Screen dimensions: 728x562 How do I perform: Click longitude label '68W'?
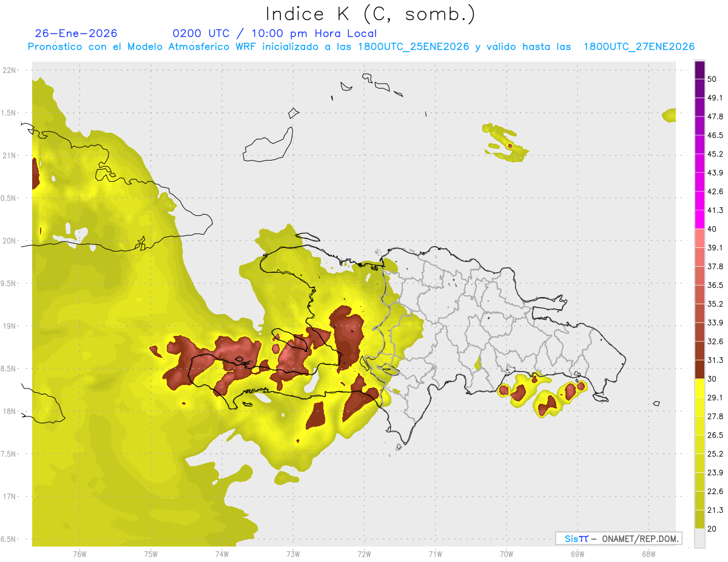coord(648,554)
